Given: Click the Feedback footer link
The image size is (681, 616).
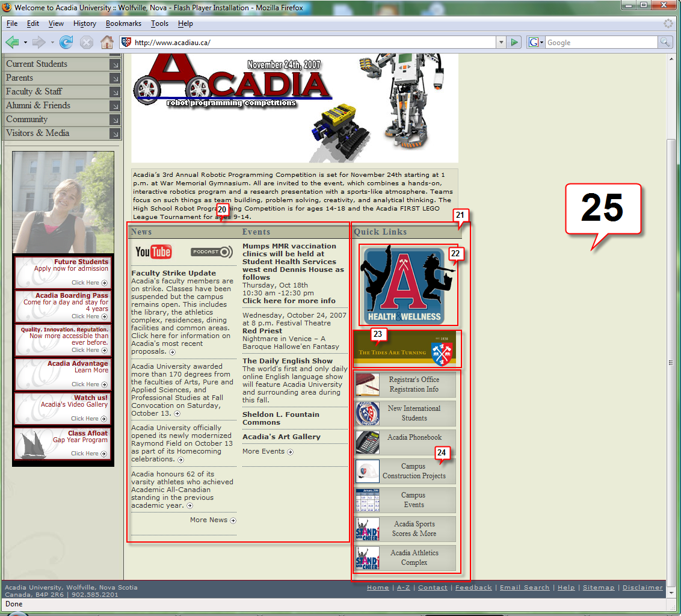Looking at the screenshot, I should coord(473,587).
